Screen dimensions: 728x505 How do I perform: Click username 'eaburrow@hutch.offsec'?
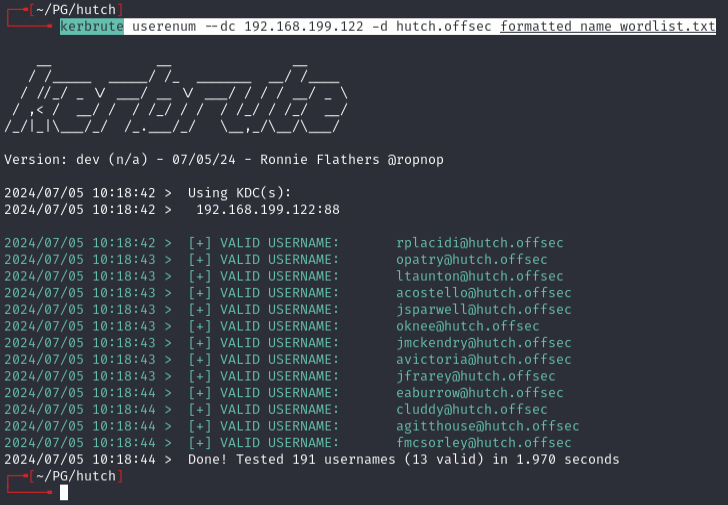tap(480, 393)
